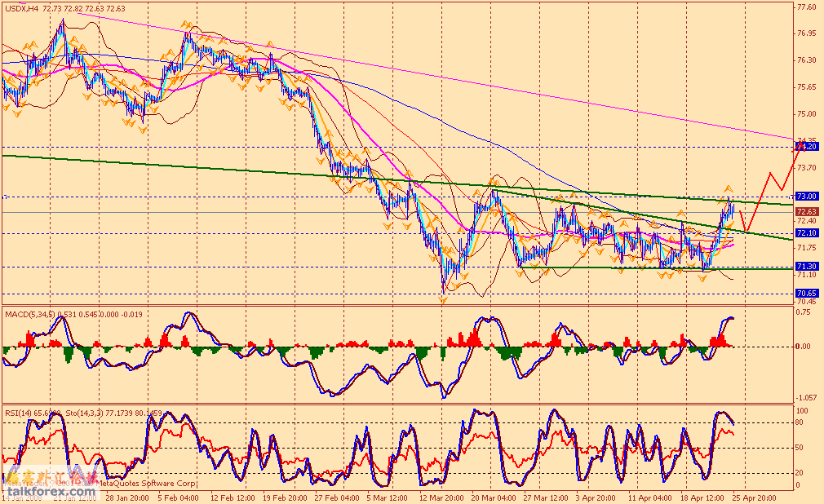Click the 12 Feb 12:00 time label
Screen dimensions: 824x504
coord(233,497)
